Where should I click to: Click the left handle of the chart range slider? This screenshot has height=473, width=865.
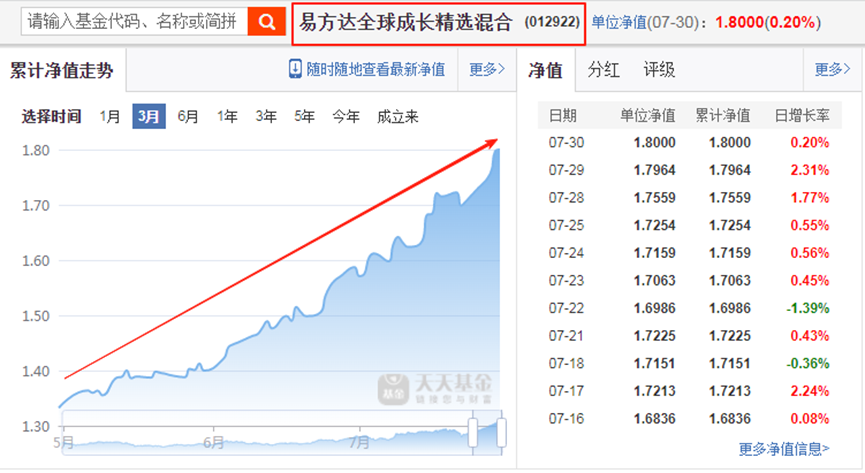tap(473, 433)
